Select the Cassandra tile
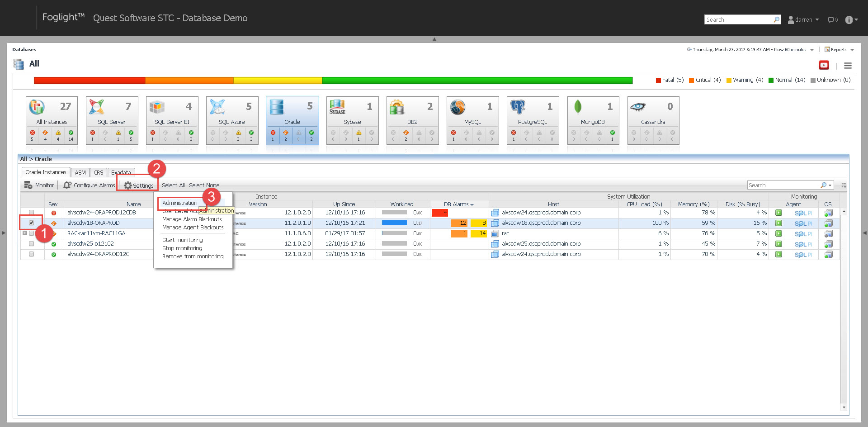This screenshot has height=427, width=868. (x=653, y=120)
